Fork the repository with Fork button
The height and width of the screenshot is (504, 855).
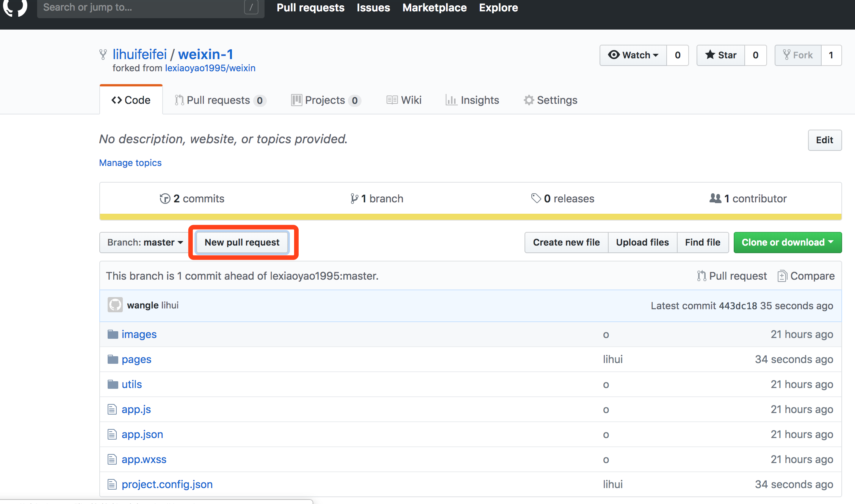(x=798, y=55)
